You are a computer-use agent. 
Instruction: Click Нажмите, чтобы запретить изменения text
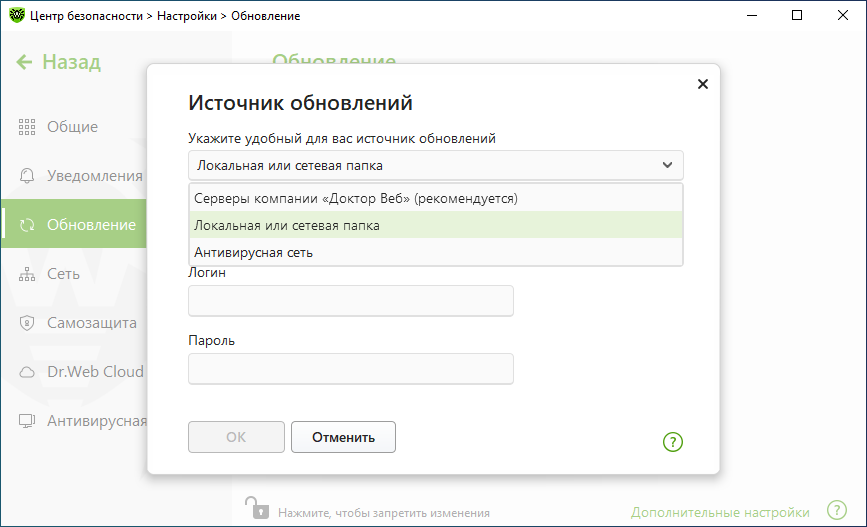[x=384, y=513]
